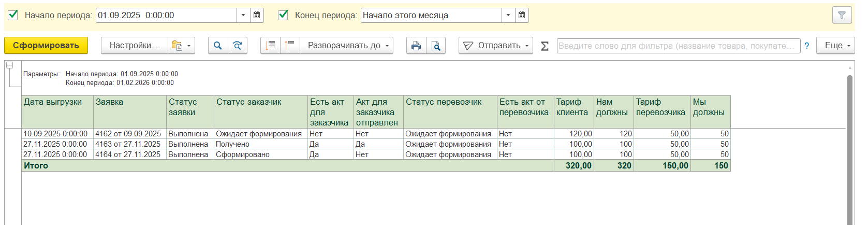The height and width of the screenshot is (225, 868).
Task: Toggle the 'Конец периода' checkbox
Action: (x=283, y=15)
